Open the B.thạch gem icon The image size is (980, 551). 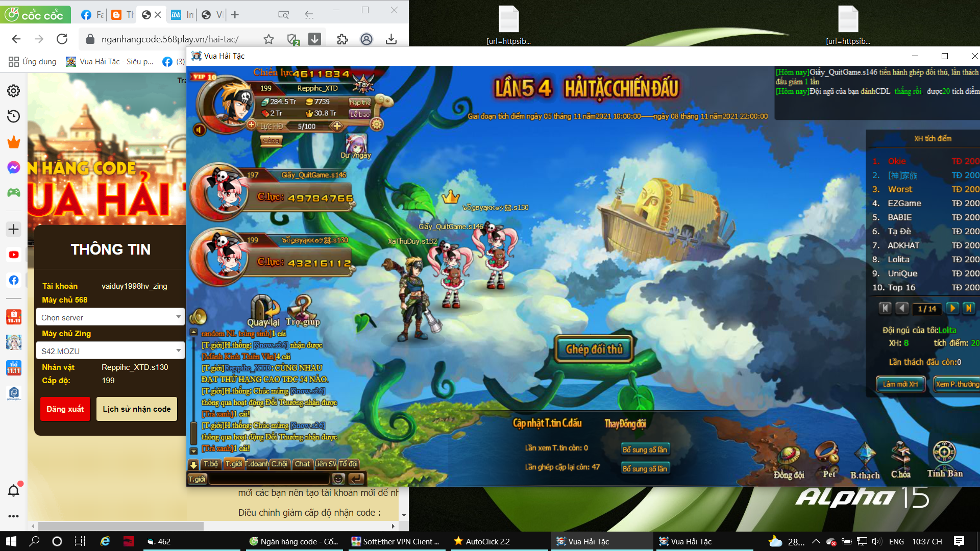[865, 462]
